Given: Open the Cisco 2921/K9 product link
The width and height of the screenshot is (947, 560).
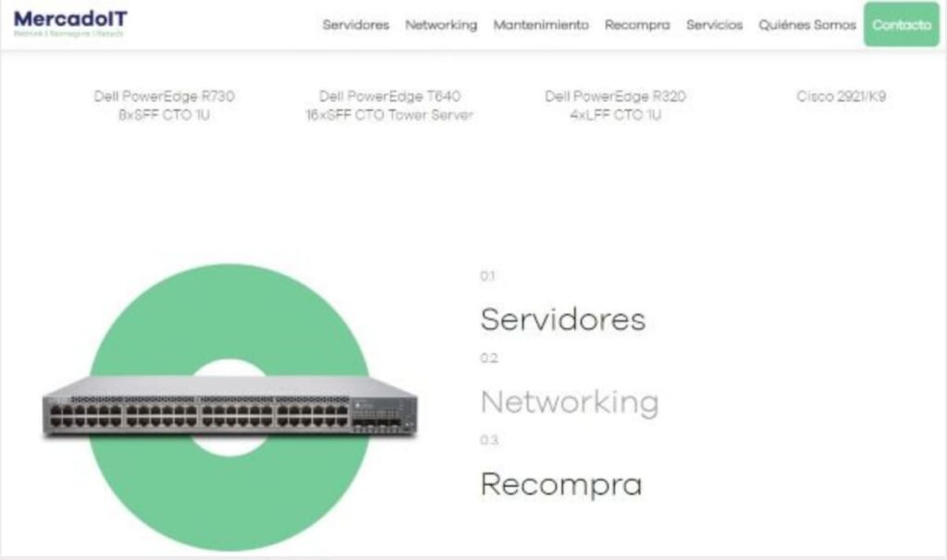Looking at the screenshot, I should point(841,96).
